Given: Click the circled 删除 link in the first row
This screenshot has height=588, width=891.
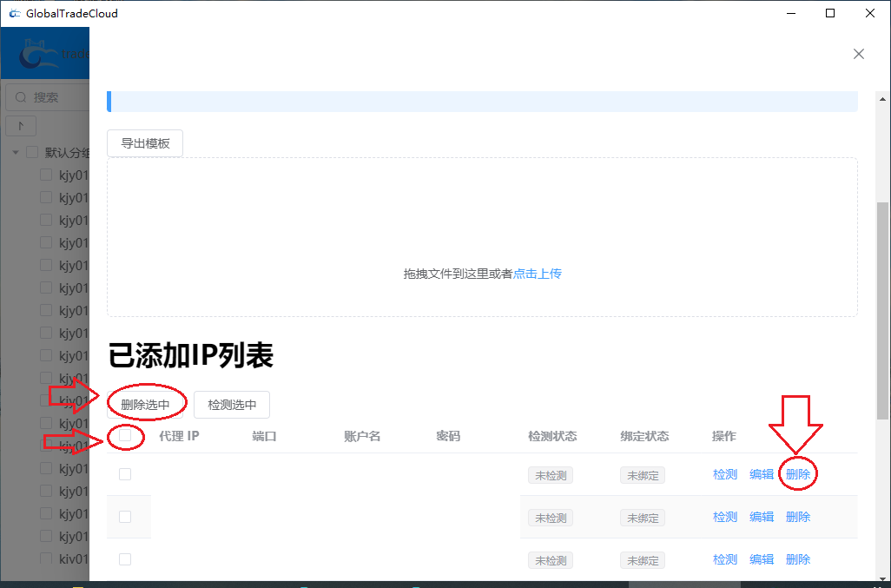Looking at the screenshot, I should pos(797,474).
